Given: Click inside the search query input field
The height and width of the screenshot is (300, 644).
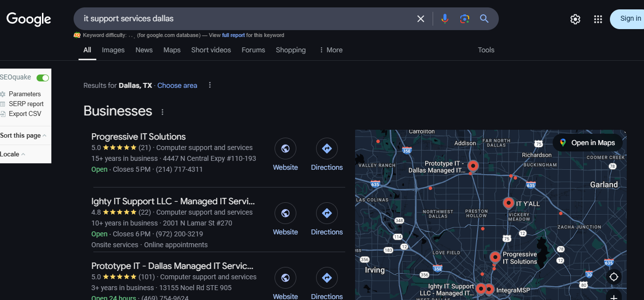Looking at the screenshot, I should [x=247, y=19].
